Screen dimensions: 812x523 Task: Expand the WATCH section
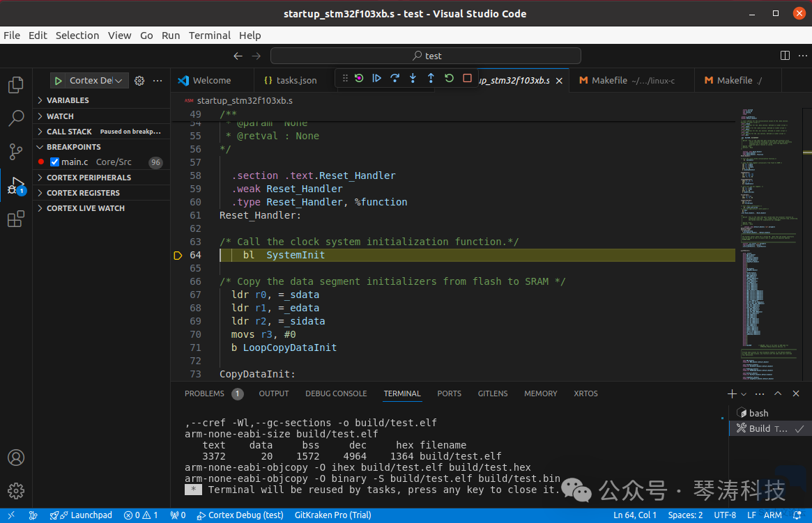(x=102, y=116)
